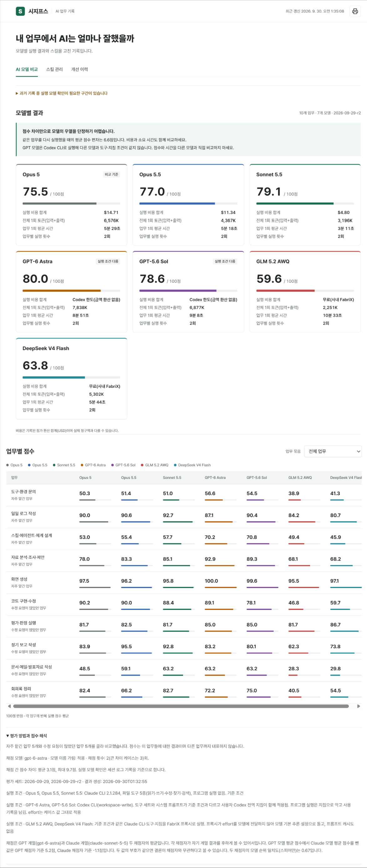Click the scrollbar left arrow
Screen dimensions: 367x868
pyautogui.click(x=9, y=706)
